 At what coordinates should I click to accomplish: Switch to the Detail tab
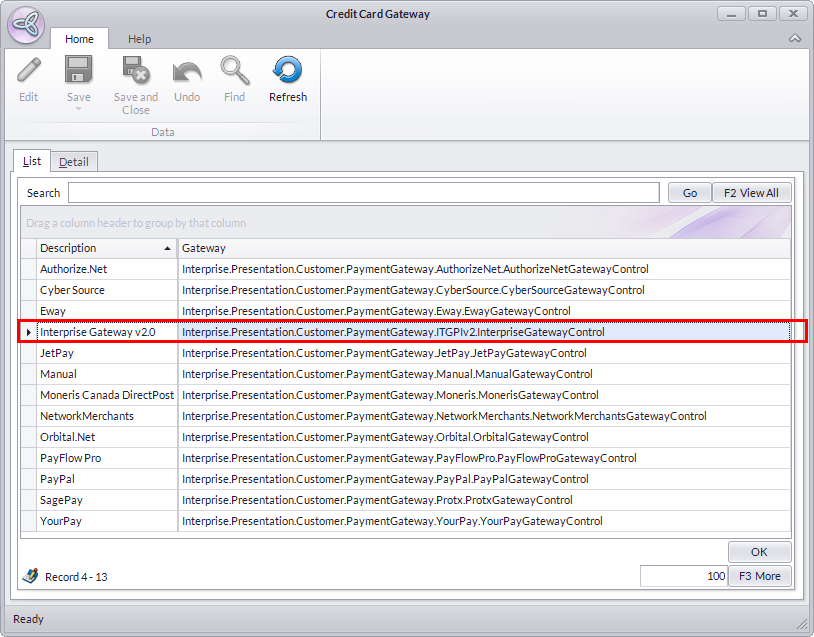74,162
